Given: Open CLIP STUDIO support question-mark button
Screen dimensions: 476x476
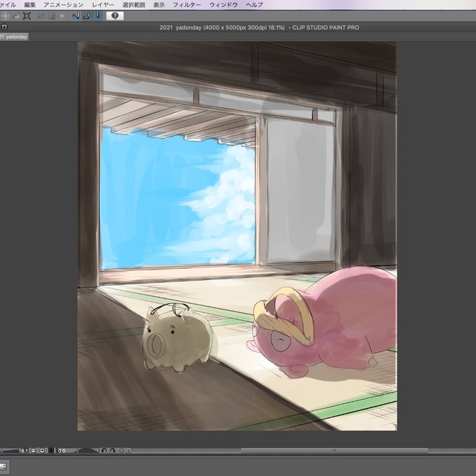Looking at the screenshot, I should pyautogui.click(x=115, y=16).
